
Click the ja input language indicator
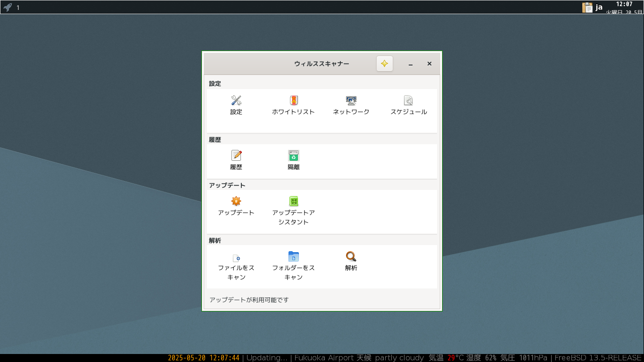599,7
